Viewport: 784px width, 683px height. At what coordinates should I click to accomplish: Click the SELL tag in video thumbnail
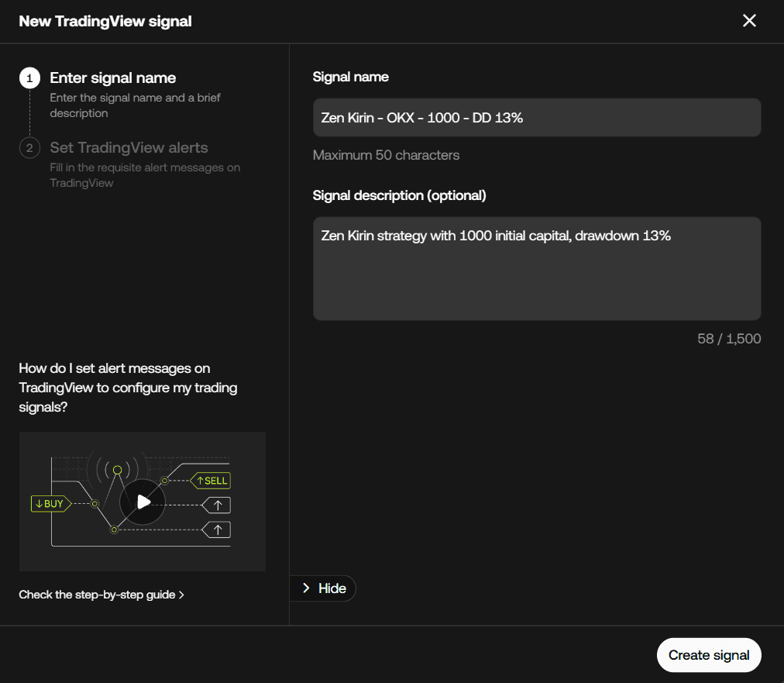point(211,481)
